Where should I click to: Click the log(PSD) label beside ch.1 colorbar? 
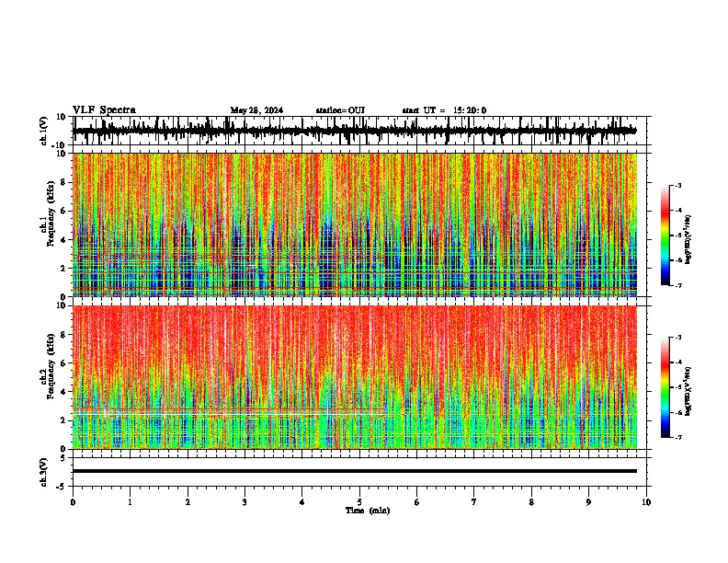point(688,239)
